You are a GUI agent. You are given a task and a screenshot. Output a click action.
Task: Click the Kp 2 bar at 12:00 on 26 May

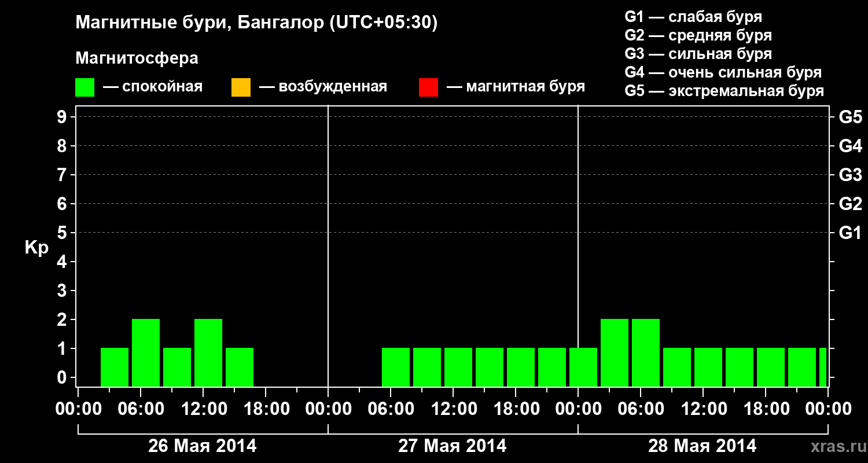point(208,352)
